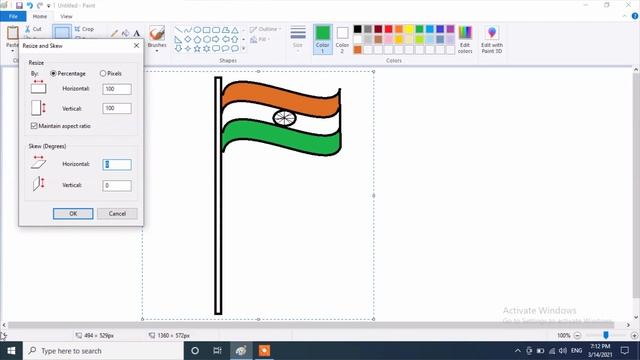Show hidden system tray icons
The image size is (640, 360).
[518, 351]
